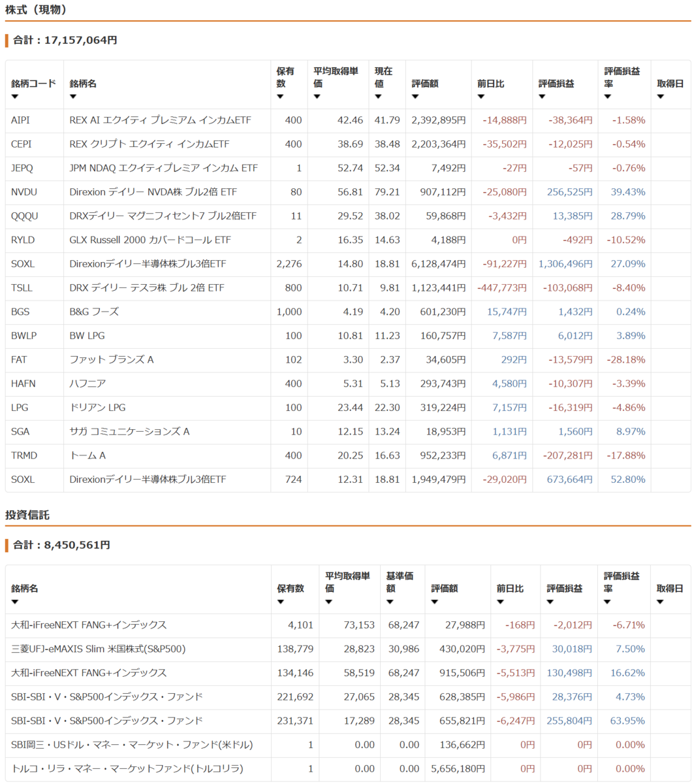The height and width of the screenshot is (784, 694).
Task: Click fund valuation 5,656,180円
Action: pos(458,768)
